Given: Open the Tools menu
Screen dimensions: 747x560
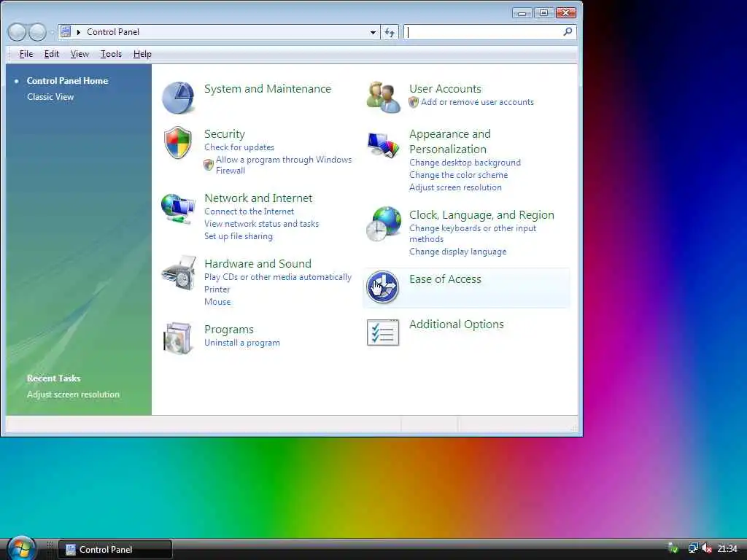Looking at the screenshot, I should pos(111,54).
